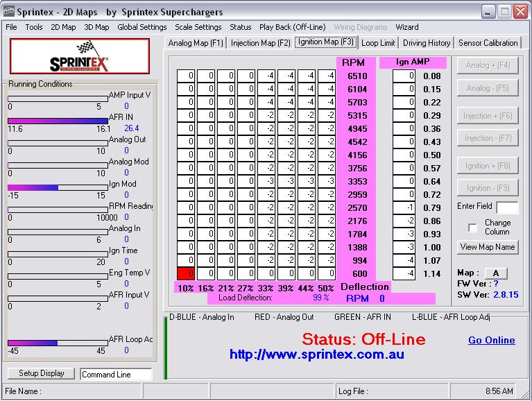Select the Driving History tab

click(427, 43)
